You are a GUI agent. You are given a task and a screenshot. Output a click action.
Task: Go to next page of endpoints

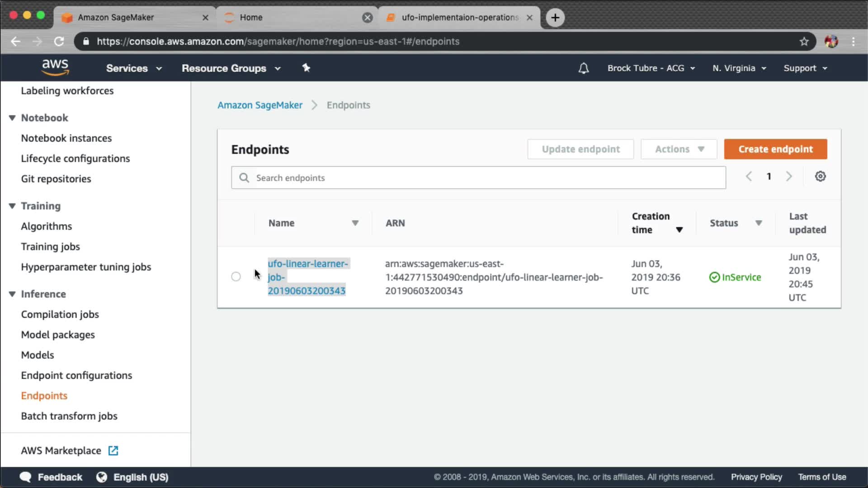coord(789,176)
